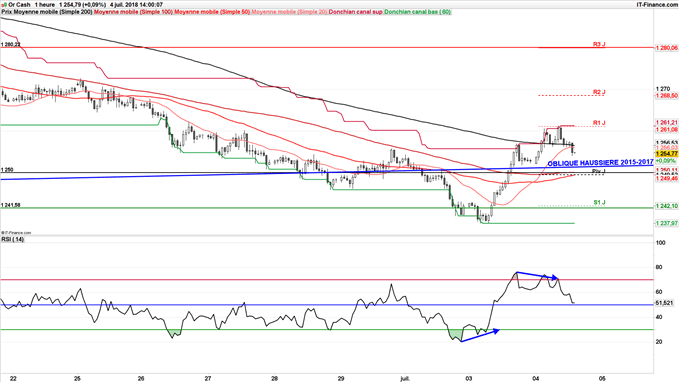Click the yellow current price tag 1 254,77

[666, 154]
